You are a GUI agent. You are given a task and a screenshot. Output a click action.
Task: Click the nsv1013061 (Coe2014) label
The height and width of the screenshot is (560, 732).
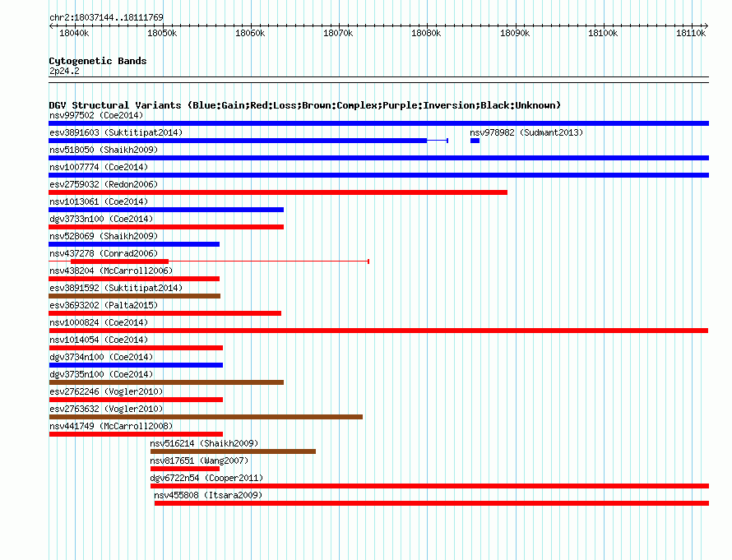99,201
